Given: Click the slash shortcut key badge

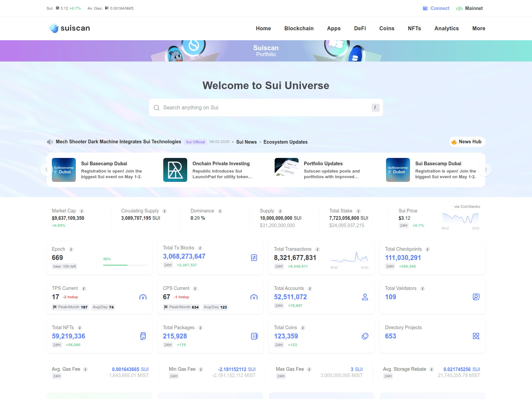Looking at the screenshot, I should click(375, 107).
